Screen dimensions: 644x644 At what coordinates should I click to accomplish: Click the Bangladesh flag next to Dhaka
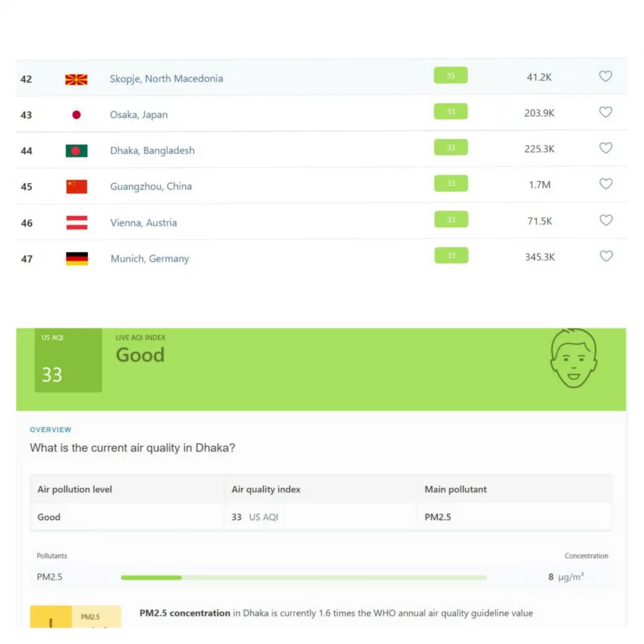coord(77,150)
